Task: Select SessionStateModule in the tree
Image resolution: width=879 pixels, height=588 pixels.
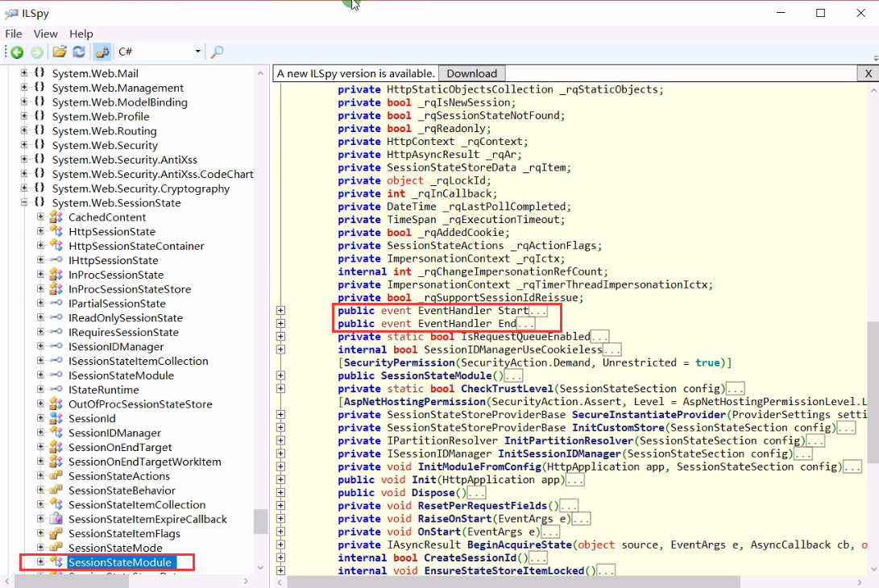Action: (x=119, y=561)
